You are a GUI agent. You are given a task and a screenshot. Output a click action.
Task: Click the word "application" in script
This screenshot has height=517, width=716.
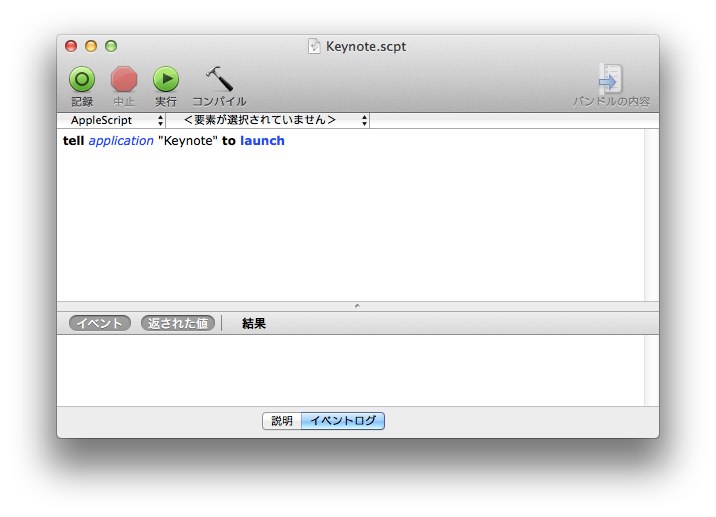point(121,141)
